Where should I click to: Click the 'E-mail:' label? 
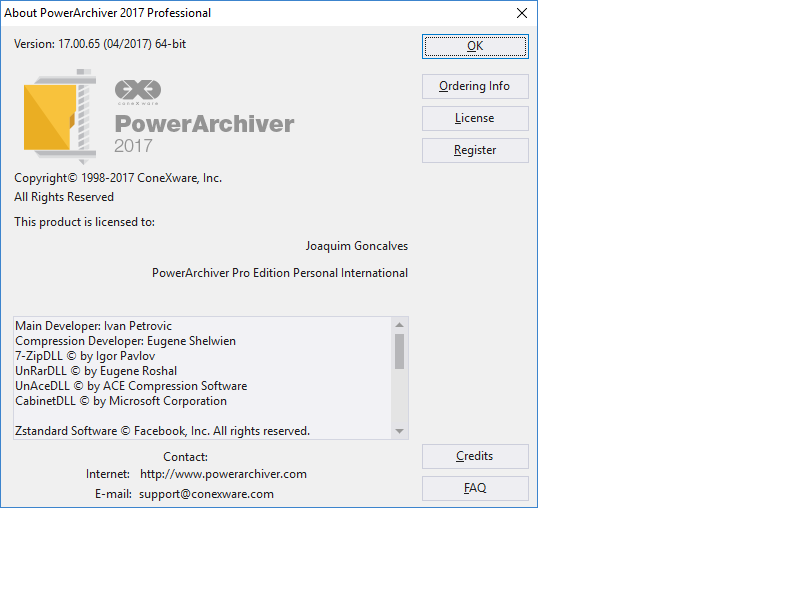click(x=113, y=494)
